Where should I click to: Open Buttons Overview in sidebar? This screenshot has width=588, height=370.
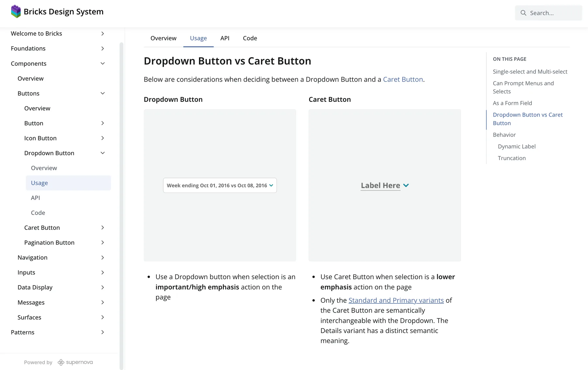[37, 108]
